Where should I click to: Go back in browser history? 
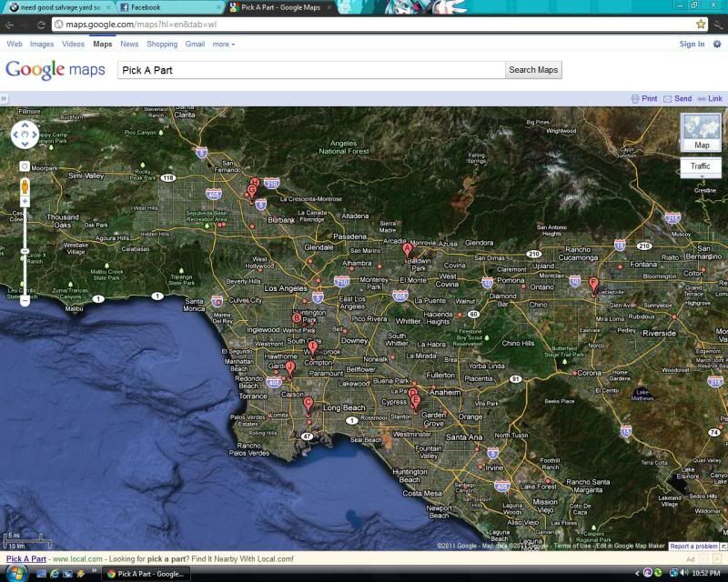pyautogui.click(x=9, y=25)
